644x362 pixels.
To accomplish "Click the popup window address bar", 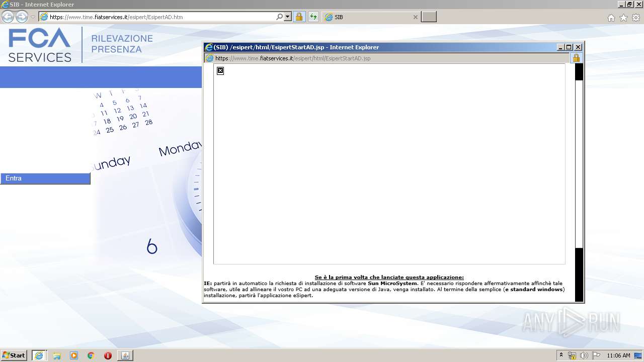I will (386, 58).
